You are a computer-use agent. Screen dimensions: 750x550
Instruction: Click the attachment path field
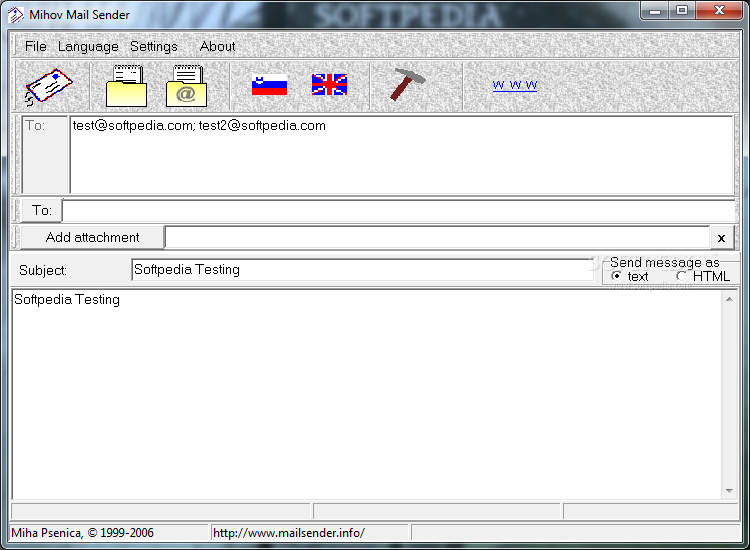tap(437, 237)
